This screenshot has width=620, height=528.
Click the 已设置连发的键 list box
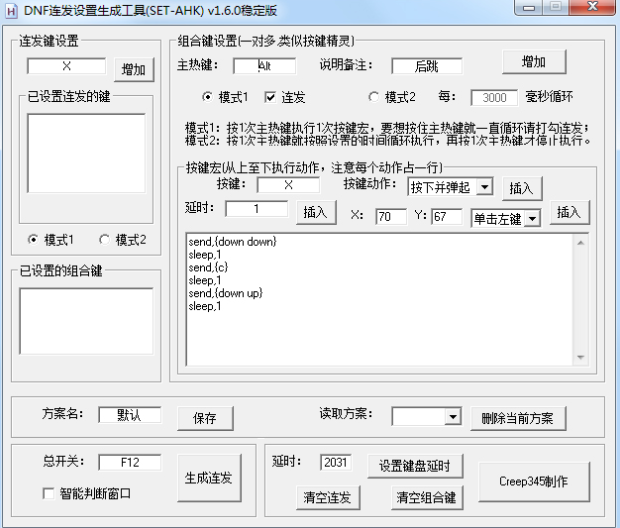[x=86, y=153]
